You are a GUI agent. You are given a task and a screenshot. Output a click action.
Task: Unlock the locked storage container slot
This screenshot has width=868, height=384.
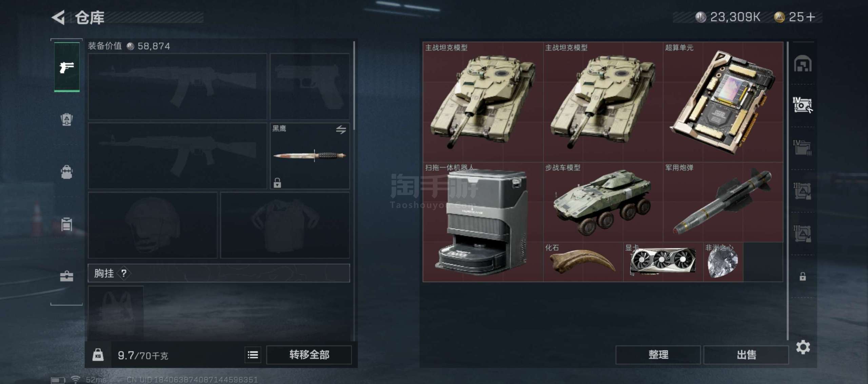click(x=803, y=277)
